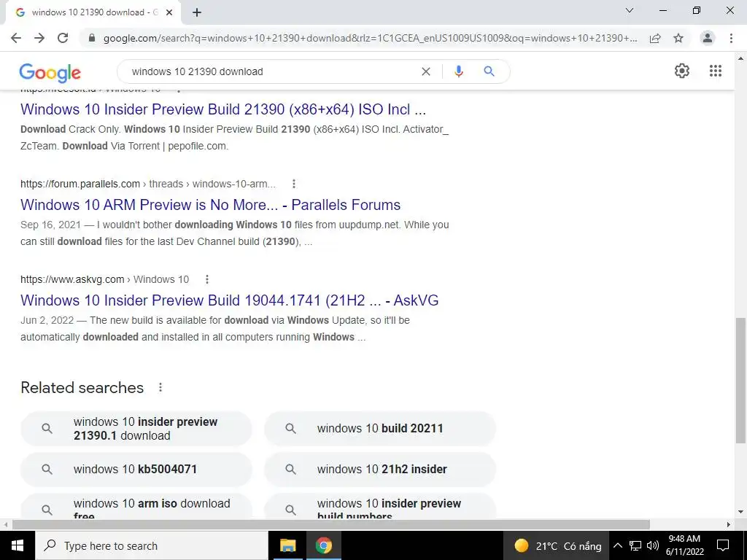Click the vertical scrollbar thumb
The height and width of the screenshot is (560, 747).
740,381
